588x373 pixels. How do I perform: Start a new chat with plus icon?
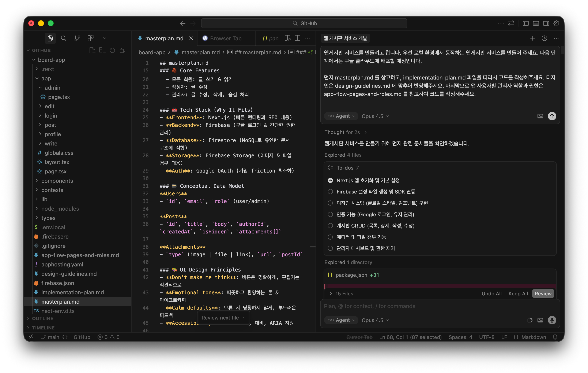coord(533,38)
